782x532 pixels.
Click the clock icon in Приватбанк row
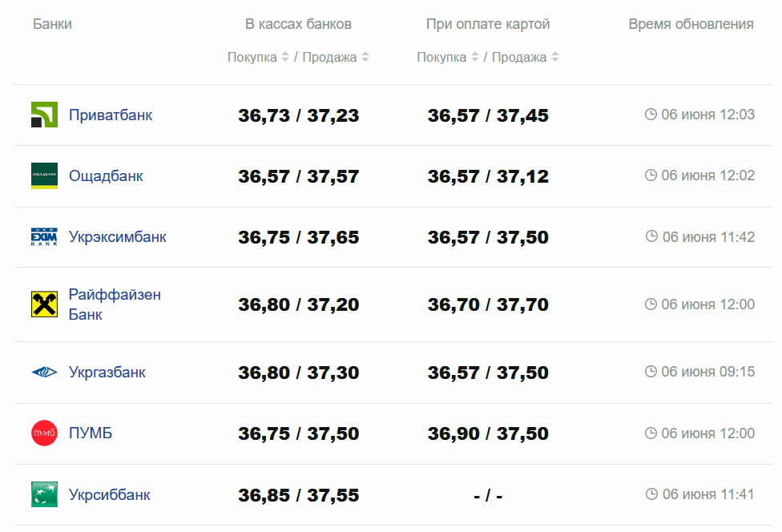(x=651, y=115)
